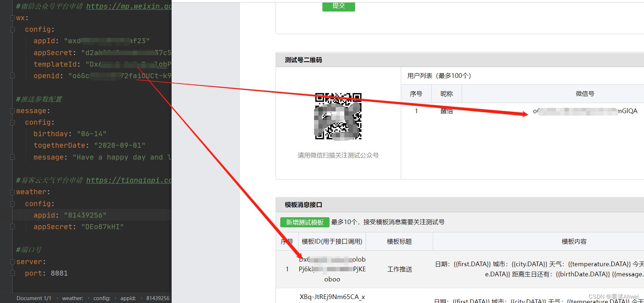Collapse config: fold marker under weather:
The height and width of the screenshot is (303, 644).
click(12, 204)
